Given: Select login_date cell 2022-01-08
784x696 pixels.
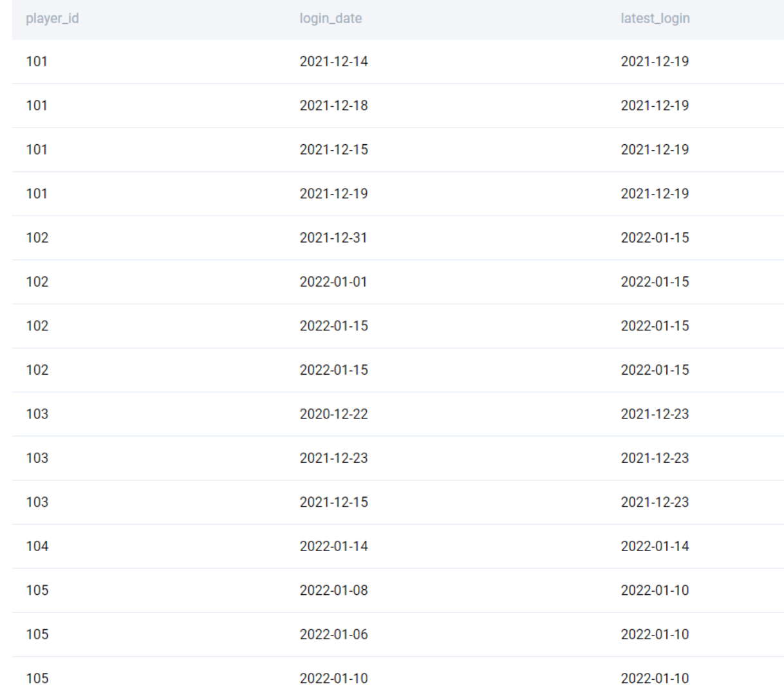Looking at the screenshot, I should click(x=334, y=590).
